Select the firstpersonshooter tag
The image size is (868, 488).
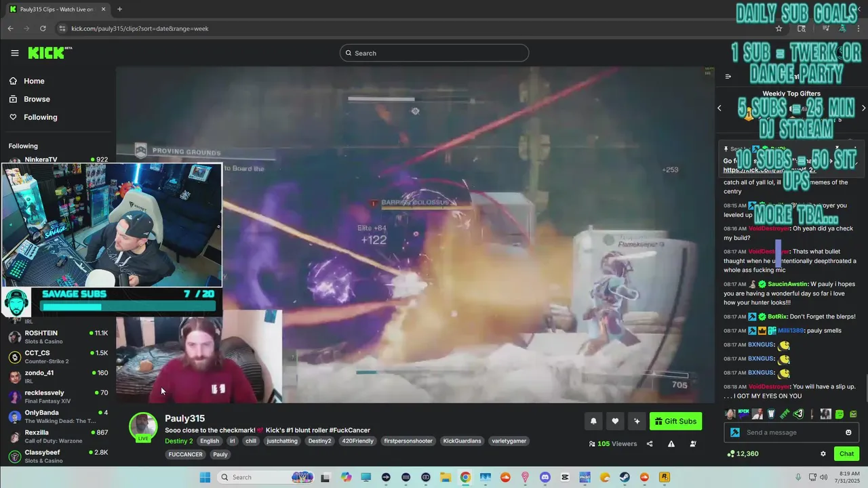click(x=408, y=441)
